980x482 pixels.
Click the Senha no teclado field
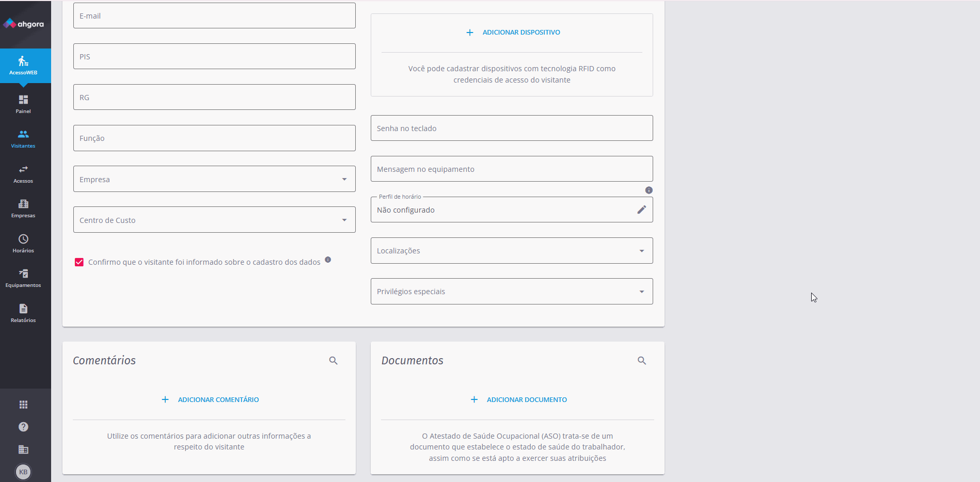coord(512,128)
